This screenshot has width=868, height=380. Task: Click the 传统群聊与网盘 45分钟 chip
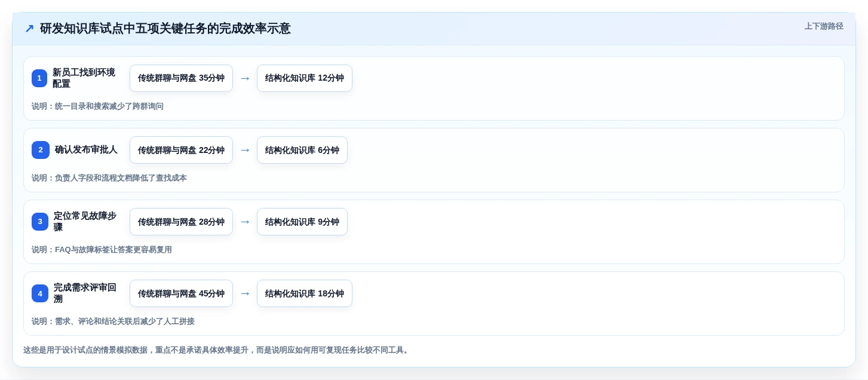pos(181,293)
